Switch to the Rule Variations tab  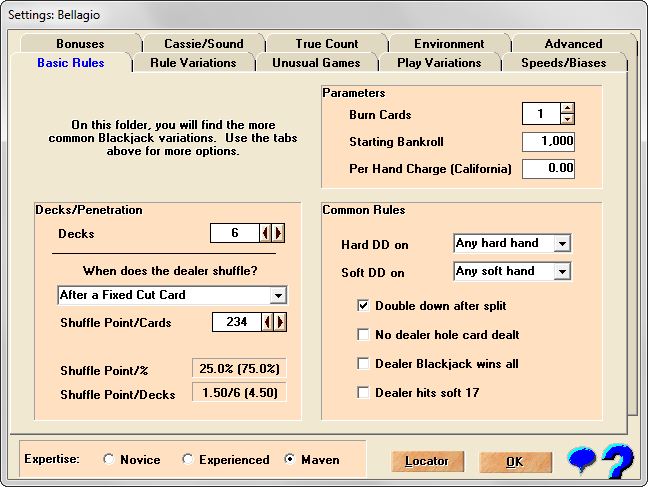pos(193,63)
